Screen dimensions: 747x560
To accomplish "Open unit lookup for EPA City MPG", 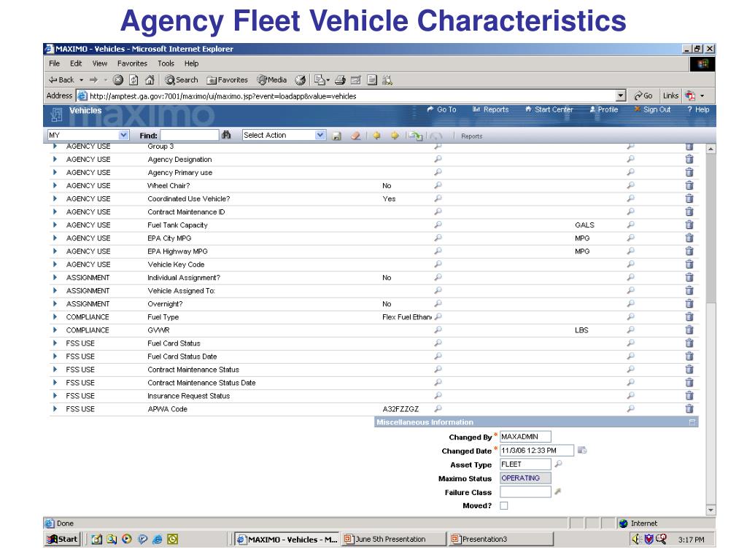I will (x=630, y=238).
